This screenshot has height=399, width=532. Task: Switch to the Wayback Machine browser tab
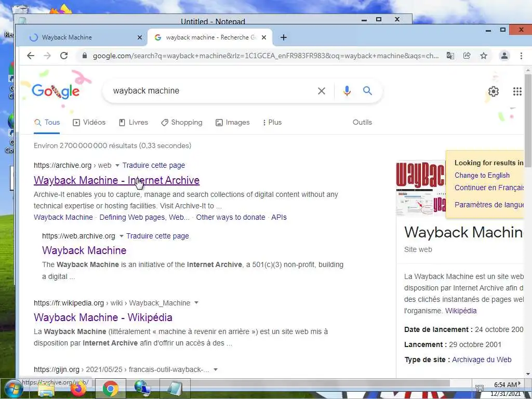click(x=84, y=37)
